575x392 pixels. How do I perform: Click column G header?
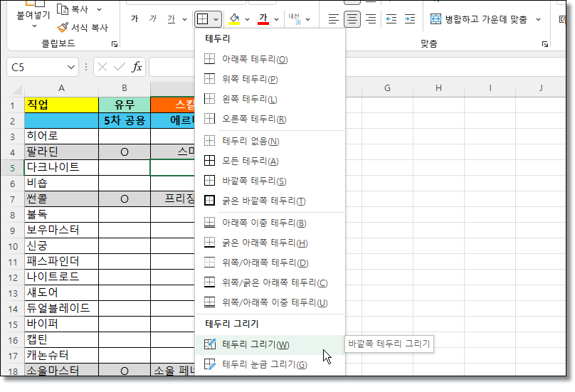387,88
